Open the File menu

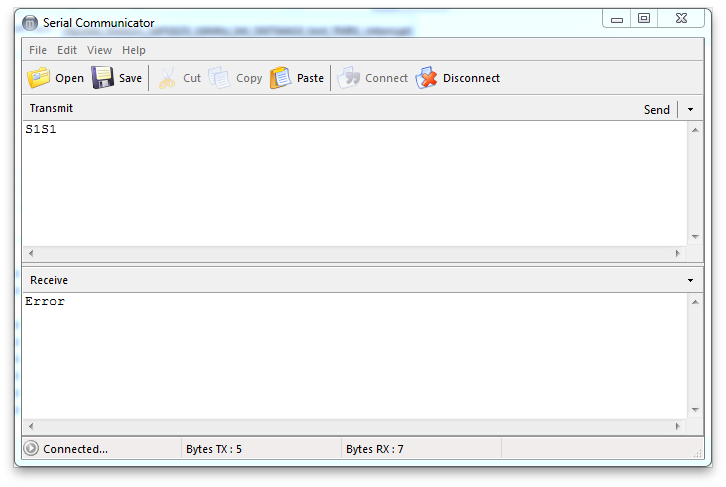click(x=38, y=50)
